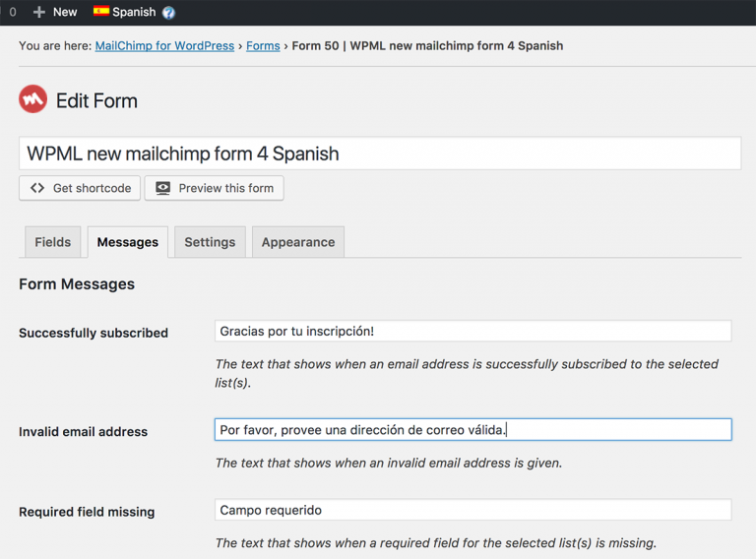Screen dimensions: 756x559
Task: Click the Form Messages heading
Action: tap(77, 284)
